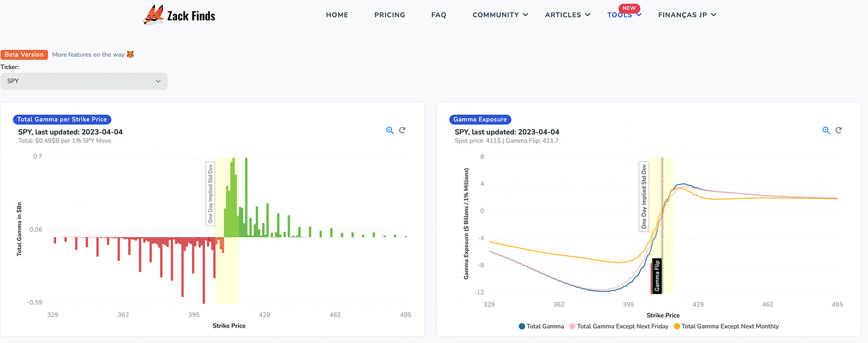This screenshot has height=343, width=868.
Task: Click One Day Implied Std Dev label in right chart
Action: tap(643, 196)
